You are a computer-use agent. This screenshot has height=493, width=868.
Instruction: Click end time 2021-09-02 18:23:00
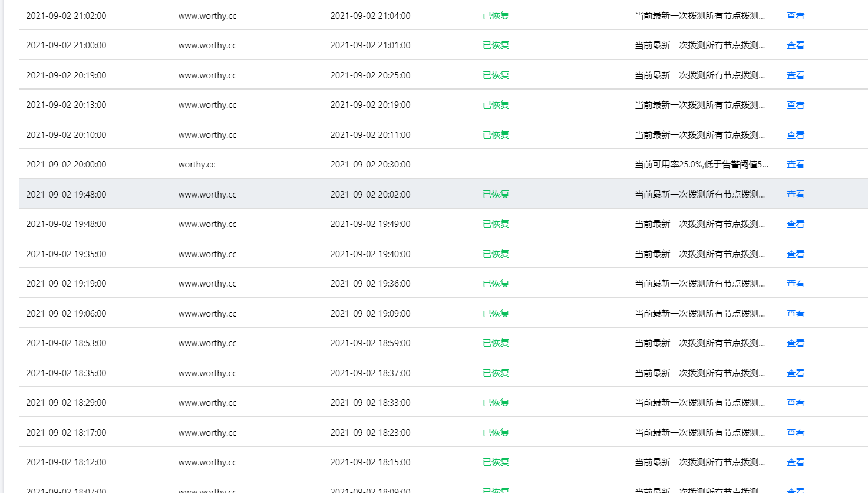(x=370, y=433)
